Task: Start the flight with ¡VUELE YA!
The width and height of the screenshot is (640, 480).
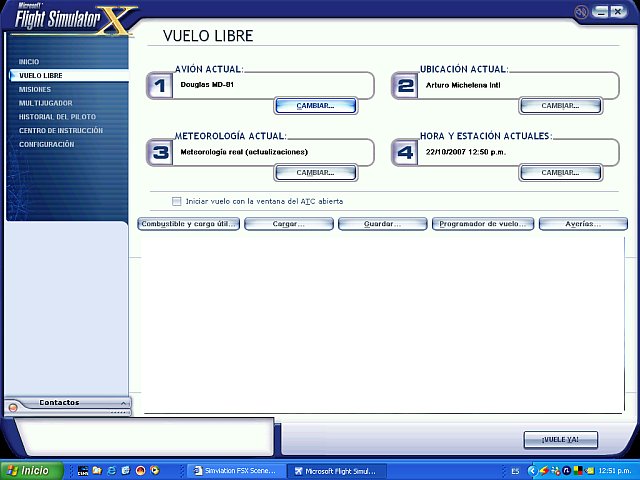Action: point(560,440)
